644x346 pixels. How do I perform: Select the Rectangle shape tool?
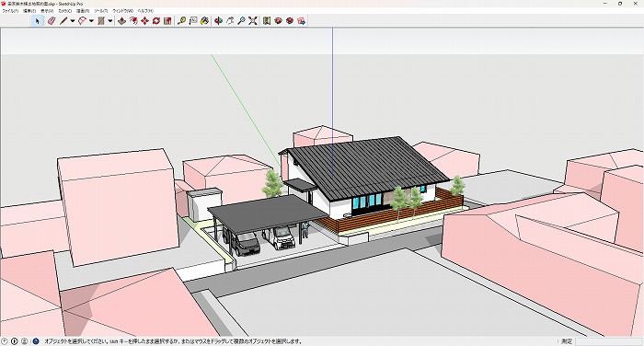coord(101,21)
